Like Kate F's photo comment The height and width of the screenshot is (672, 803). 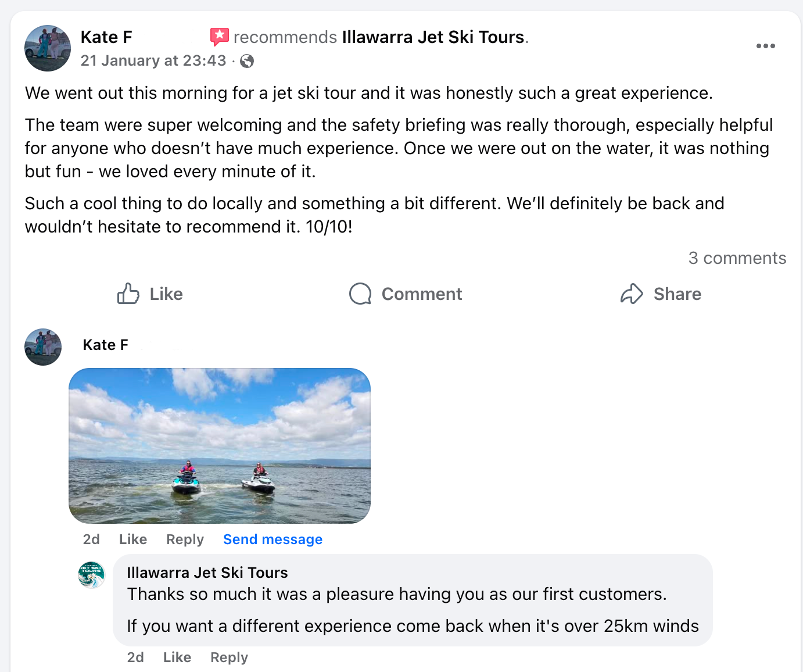133,539
